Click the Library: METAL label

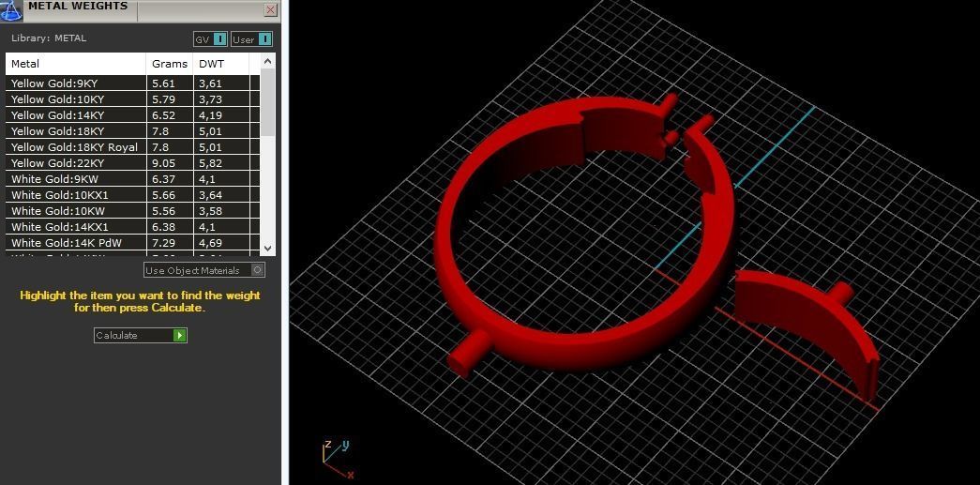click(x=49, y=38)
